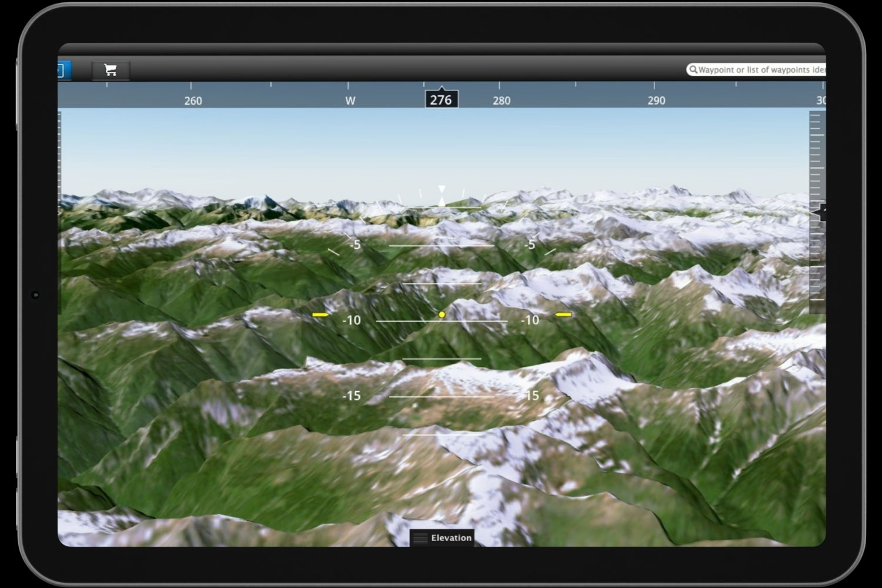The width and height of the screenshot is (882, 588).
Task: Select the list icon on the Elevation button
Action: [x=421, y=537]
